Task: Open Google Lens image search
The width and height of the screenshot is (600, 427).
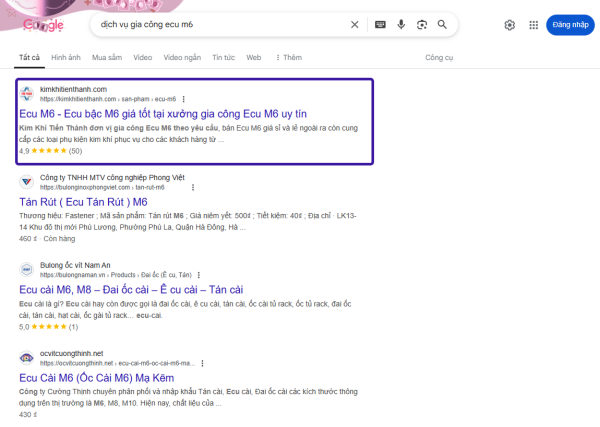Action: [x=421, y=25]
